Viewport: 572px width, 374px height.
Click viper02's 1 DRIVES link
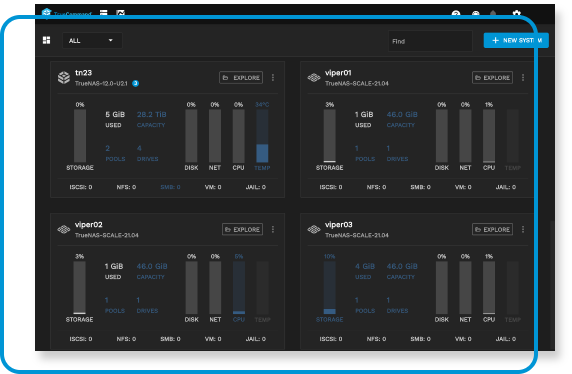coord(147,305)
